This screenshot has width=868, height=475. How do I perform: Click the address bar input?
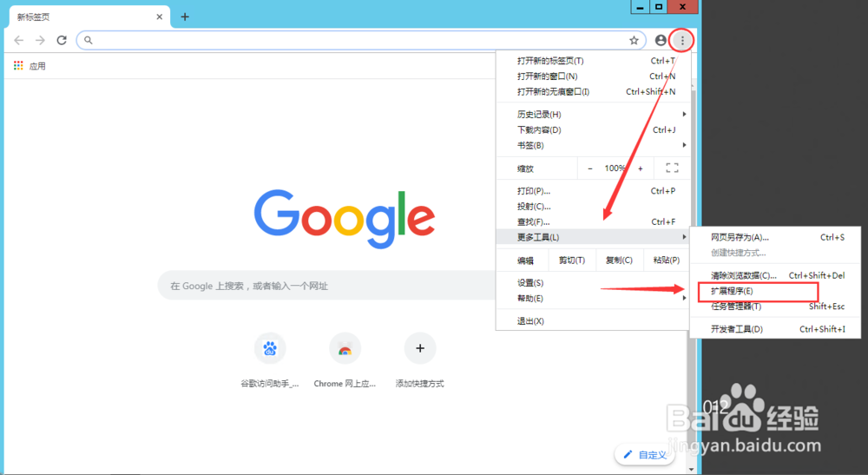[x=361, y=41]
